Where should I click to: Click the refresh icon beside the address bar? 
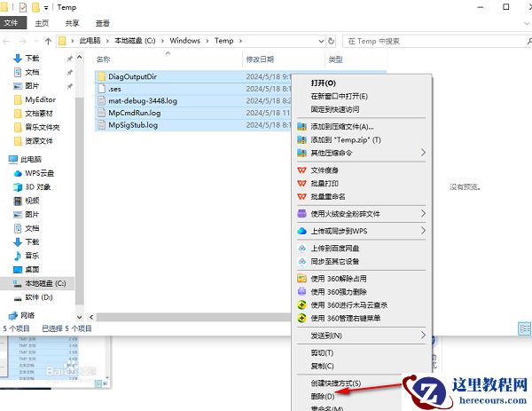click(x=331, y=41)
